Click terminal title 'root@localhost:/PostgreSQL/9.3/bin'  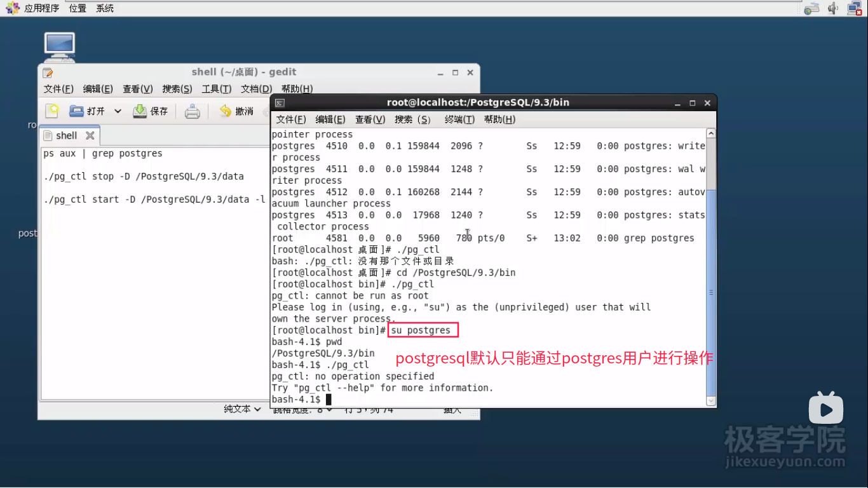point(478,102)
